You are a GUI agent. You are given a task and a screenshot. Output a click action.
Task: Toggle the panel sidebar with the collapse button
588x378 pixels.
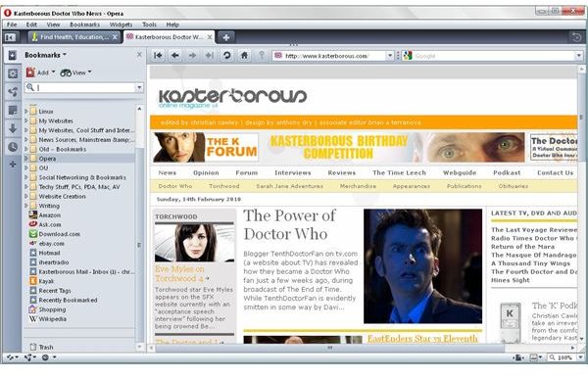[11, 37]
